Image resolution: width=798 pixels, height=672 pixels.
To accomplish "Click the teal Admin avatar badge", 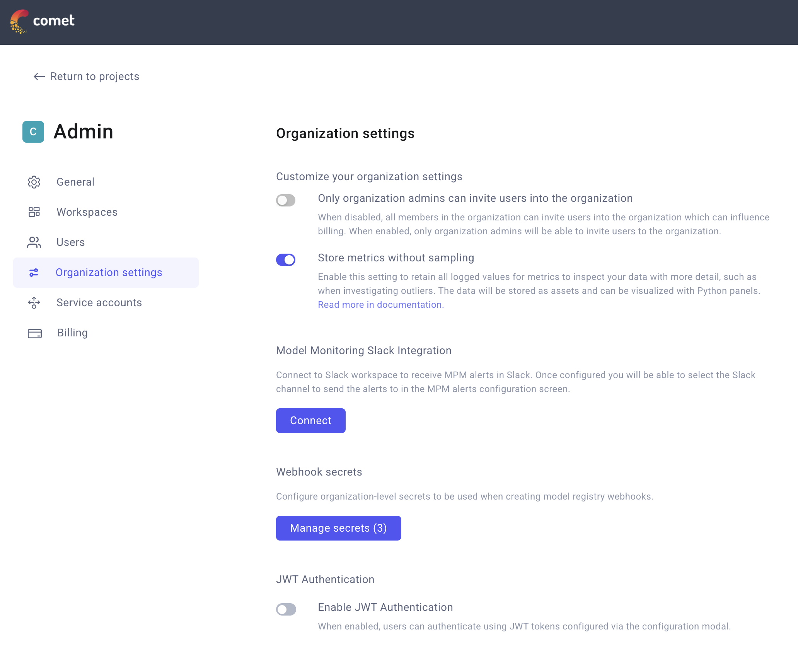I will click(x=33, y=131).
